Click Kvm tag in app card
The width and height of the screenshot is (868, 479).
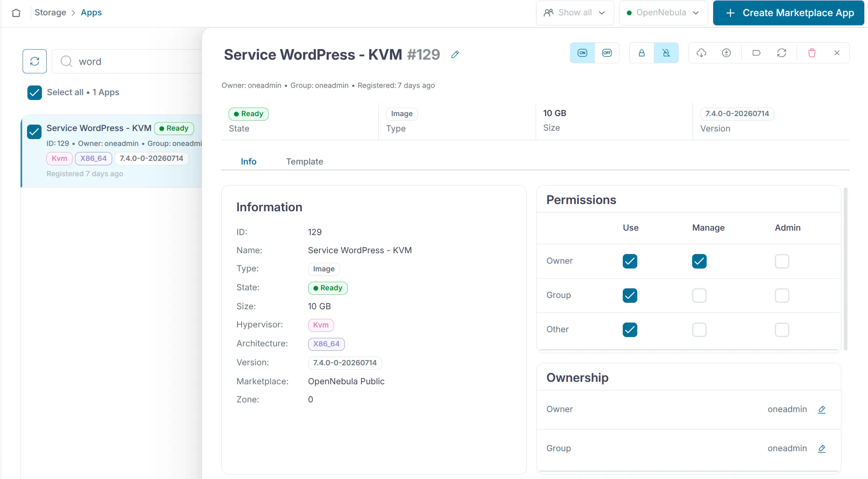59,158
